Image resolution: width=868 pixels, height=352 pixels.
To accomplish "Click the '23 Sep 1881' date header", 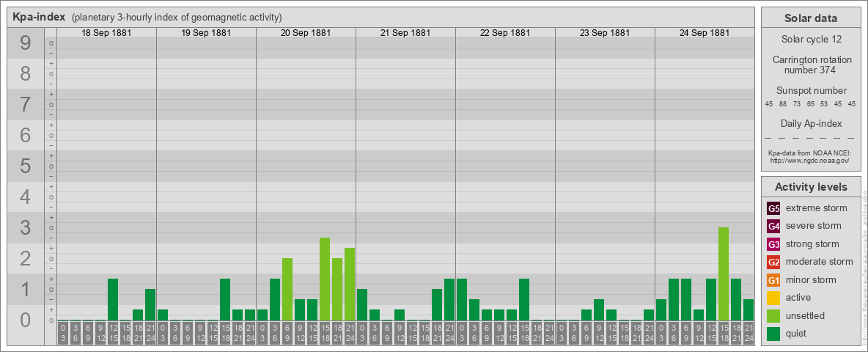I will tap(605, 33).
